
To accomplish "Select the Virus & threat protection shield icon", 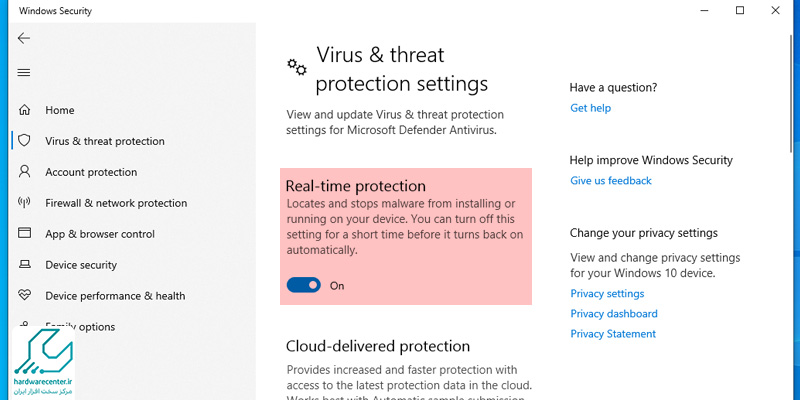I will tap(24, 141).
